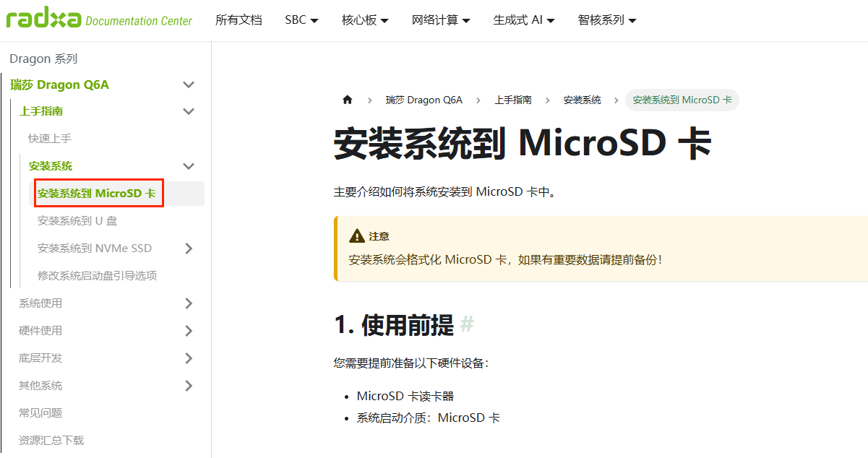Open 上手指南 sidebar item
The width and height of the screenshot is (868, 458).
pos(41,111)
